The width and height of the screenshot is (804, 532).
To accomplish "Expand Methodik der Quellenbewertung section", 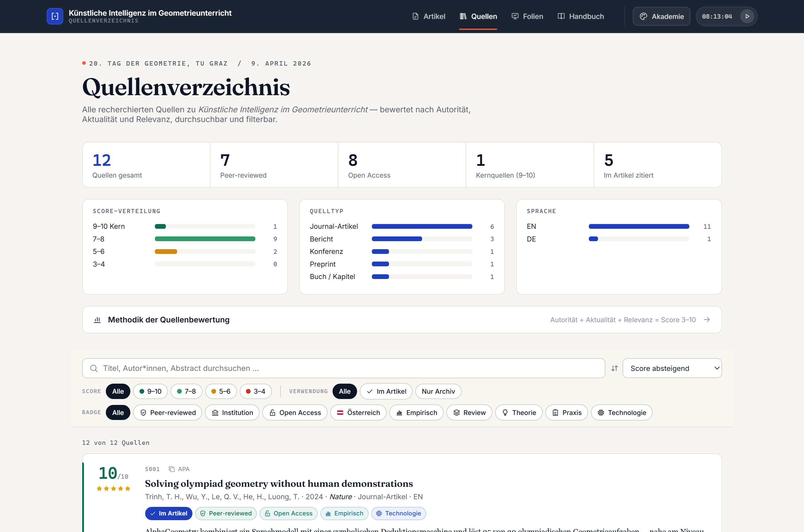I will click(x=402, y=319).
